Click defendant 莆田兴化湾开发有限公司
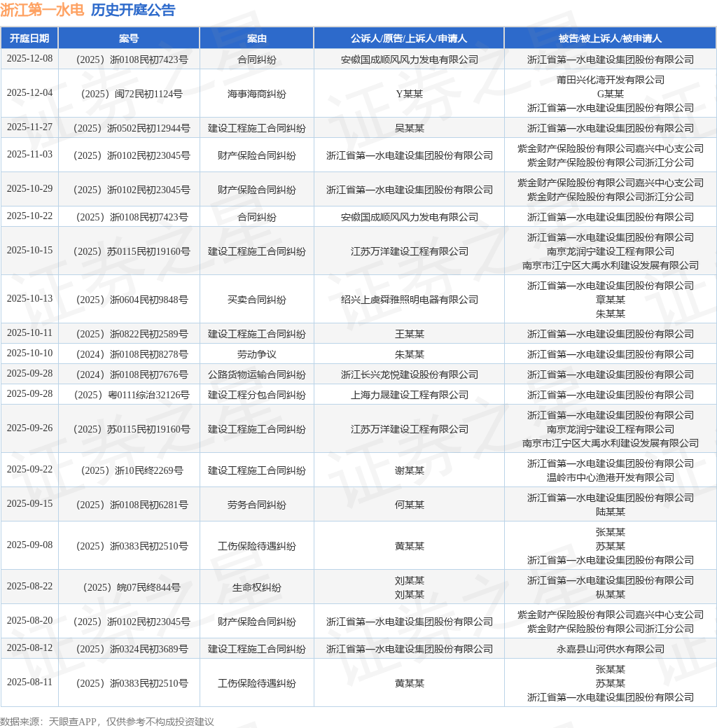The image size is (717, 728). coord(610,80)
